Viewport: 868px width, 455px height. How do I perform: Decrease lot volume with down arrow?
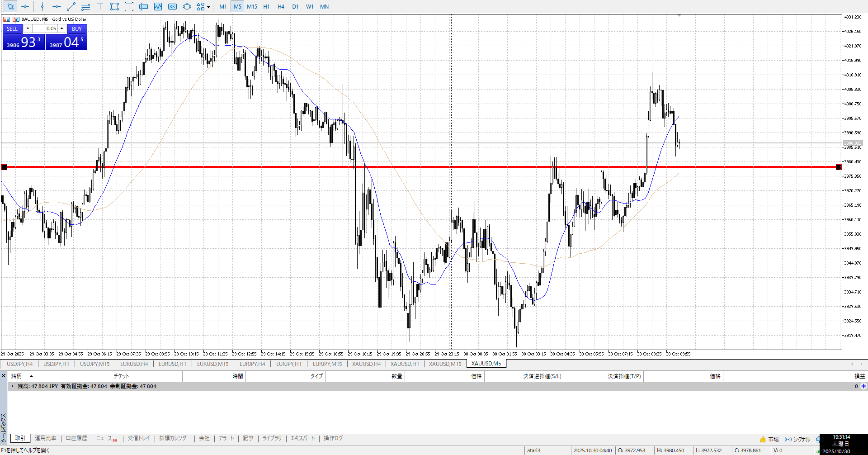(28, 28)
